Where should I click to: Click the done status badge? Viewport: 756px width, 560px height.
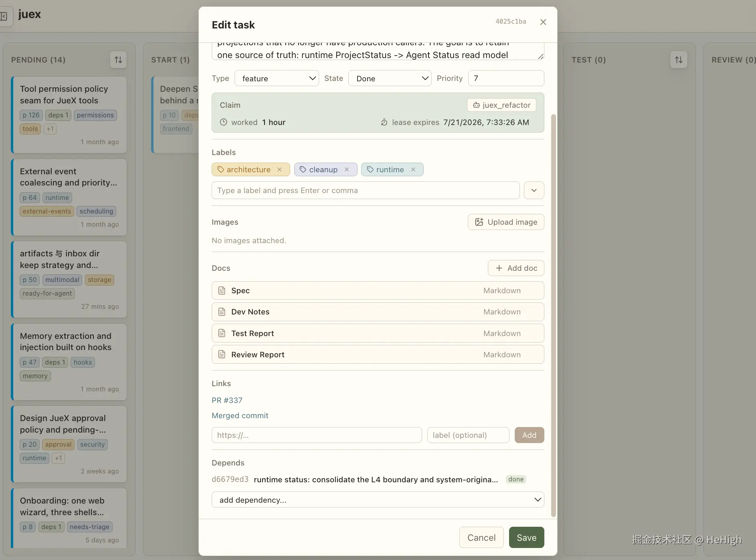pos(516,479)
